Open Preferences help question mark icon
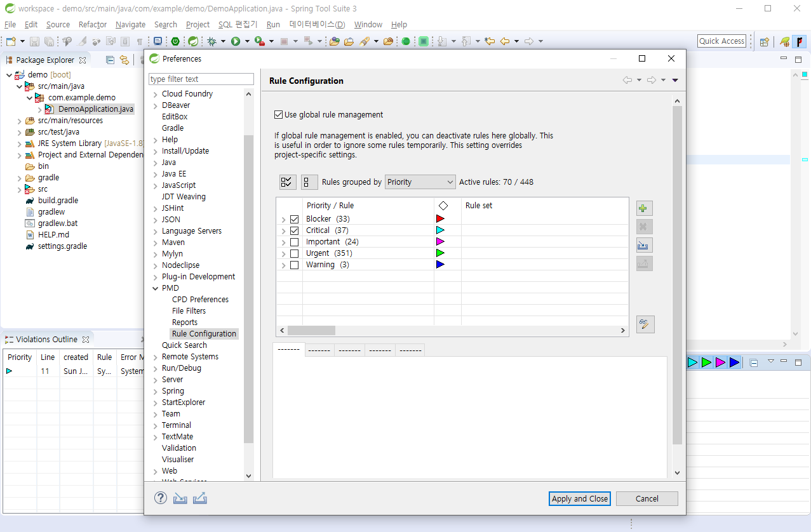This screenshot has width=811, height=532. click(161, 498)
